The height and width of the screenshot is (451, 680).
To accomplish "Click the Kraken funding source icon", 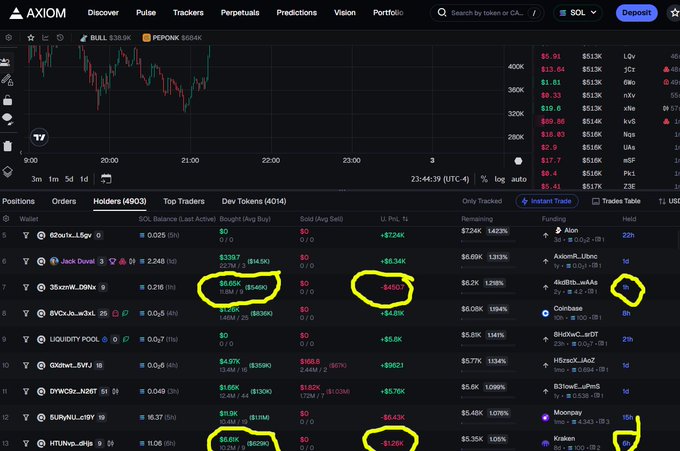I will click(546, 443).
